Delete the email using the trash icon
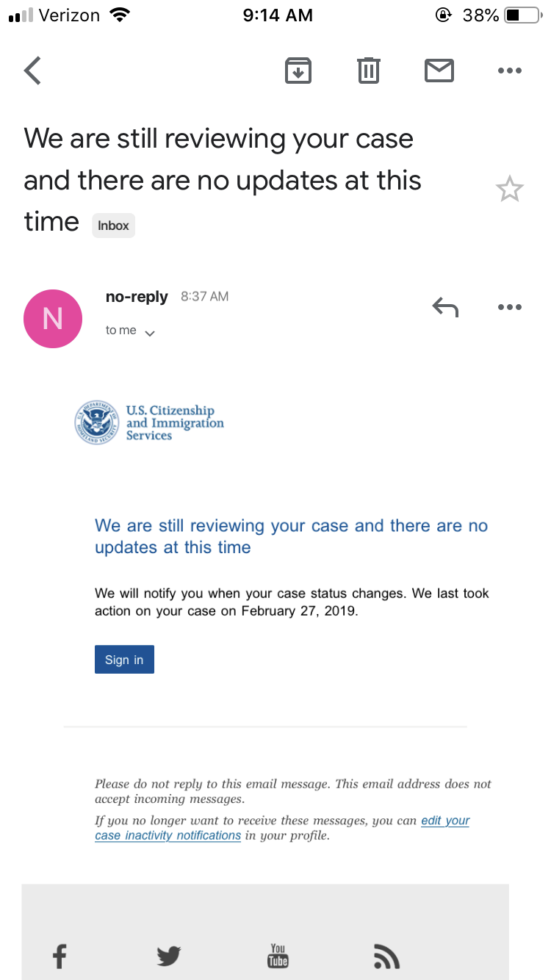Screen dimensions: 551x980 [x=368, y=71]
